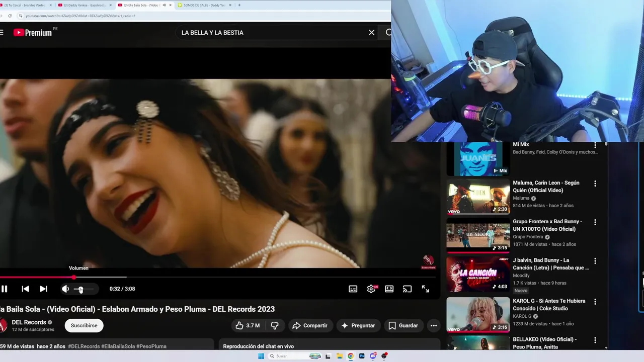Open options for UN X100TO video
Viewport: 644px width, 362px height.
click(x=595, y=222)
